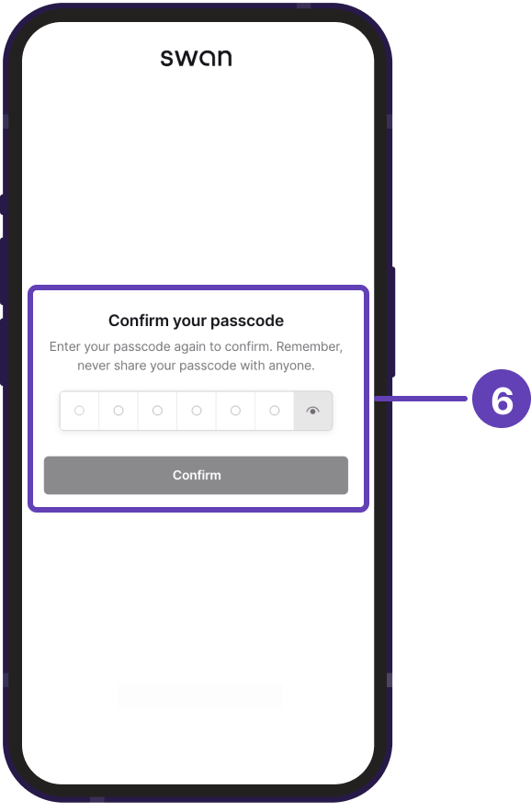Image resolution: width=531 pixels, height=812 pixels.
Task: Click the "Confirm your passcode" heading
Action: (x=197, y=321)
